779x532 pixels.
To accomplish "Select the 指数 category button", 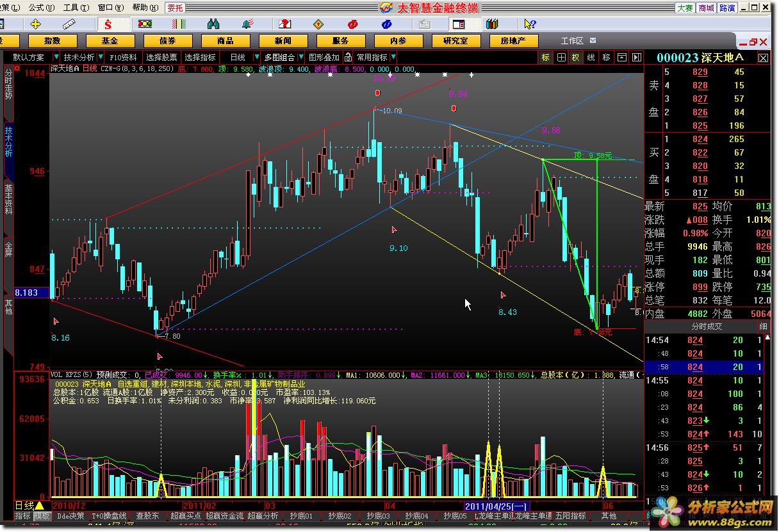I will pyautogui.click(x=53, y=41).
